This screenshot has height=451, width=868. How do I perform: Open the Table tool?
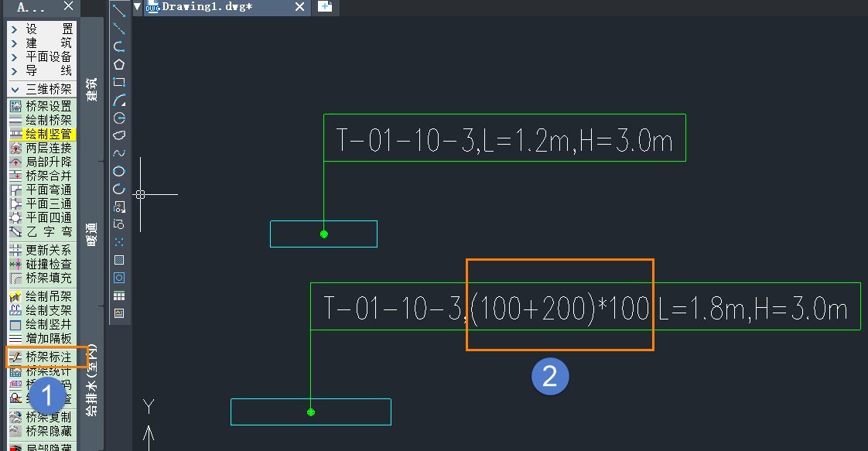point(119,296)
